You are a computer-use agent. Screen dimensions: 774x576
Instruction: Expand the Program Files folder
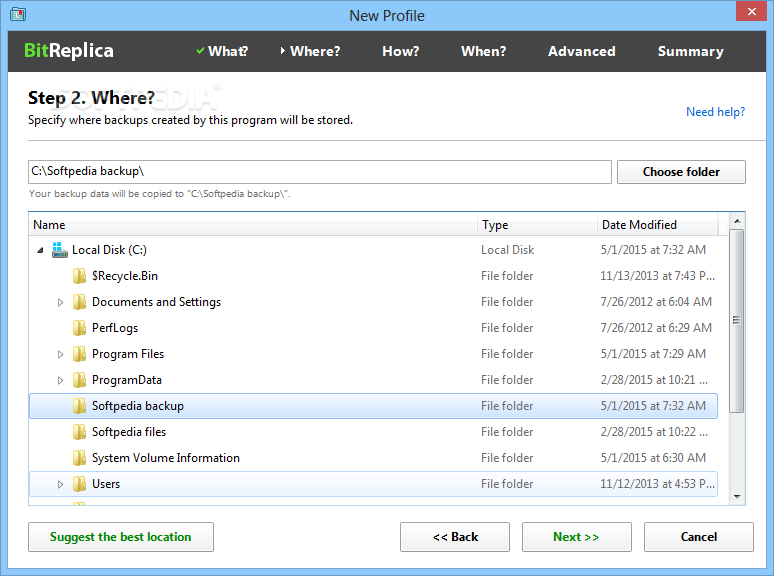[x=60, y=354]
